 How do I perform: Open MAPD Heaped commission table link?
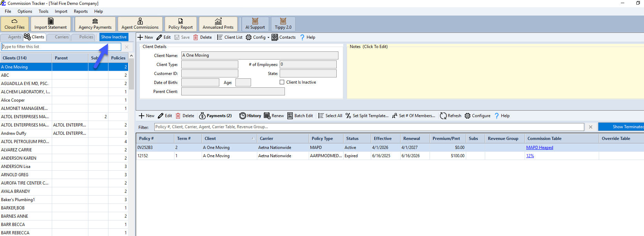539,148
